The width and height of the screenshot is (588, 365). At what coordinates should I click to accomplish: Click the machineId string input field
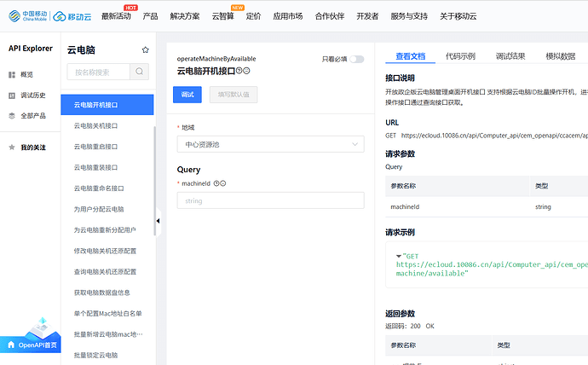(x=270, y=200)
